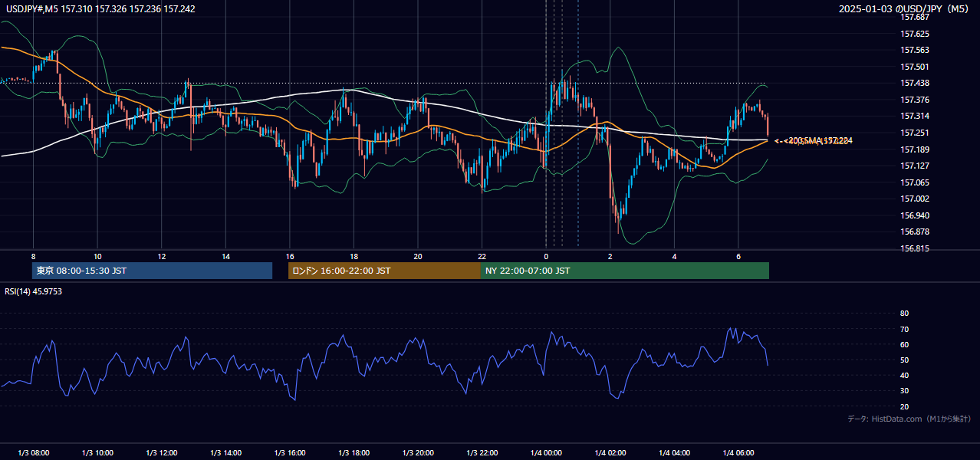This screenshot has height=460, width=980.
Task: Click price axis value 157.563
Action: 915,50
